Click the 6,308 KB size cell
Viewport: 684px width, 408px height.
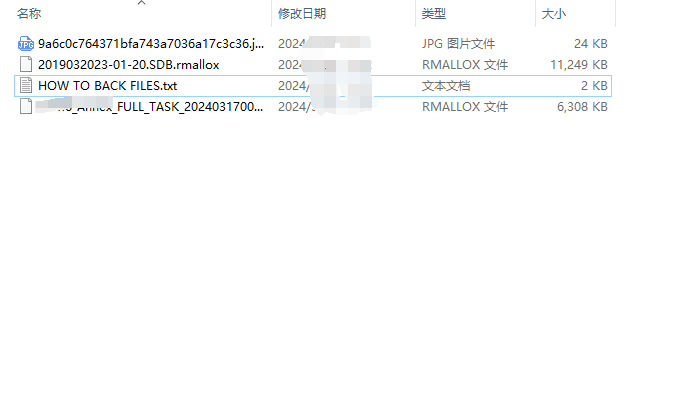coord(582,106)
